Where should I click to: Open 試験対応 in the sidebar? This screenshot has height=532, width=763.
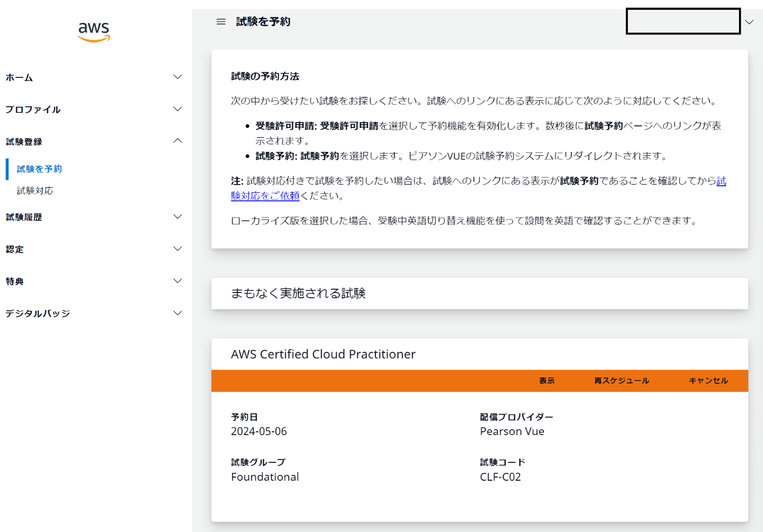tap(35, 191)
